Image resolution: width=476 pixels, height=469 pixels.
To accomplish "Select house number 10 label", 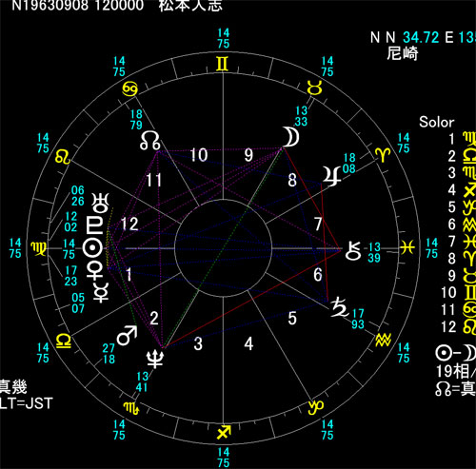I will [x=199, y=155].
